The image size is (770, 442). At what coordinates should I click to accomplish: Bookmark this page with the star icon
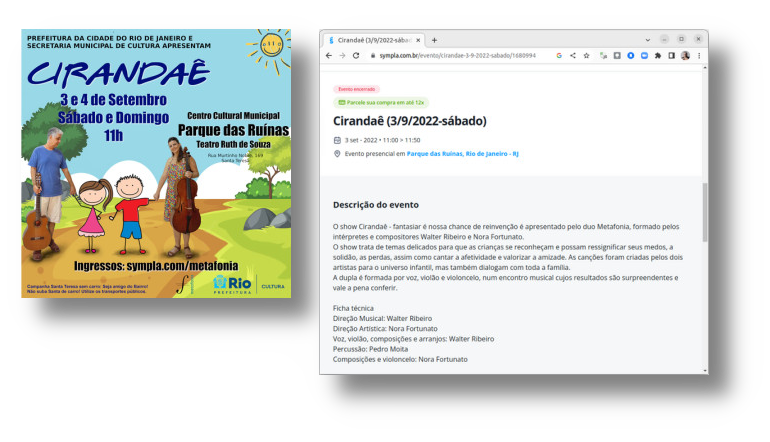click(587, 56)
